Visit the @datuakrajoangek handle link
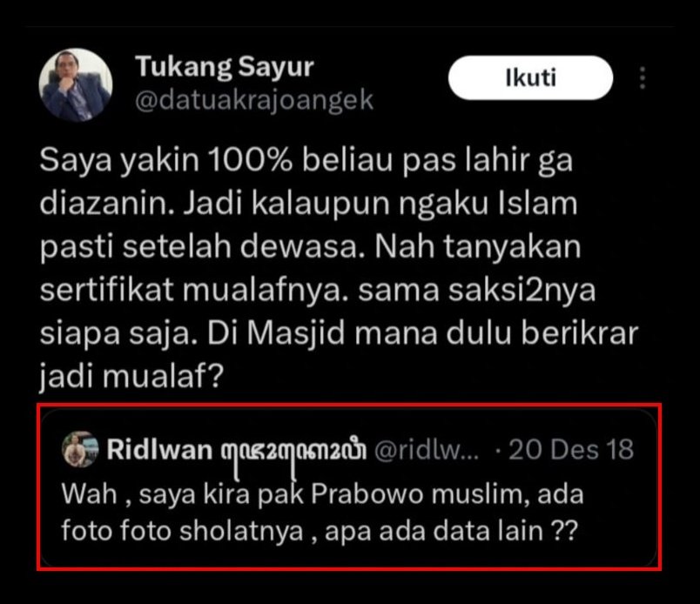This screenshot has height=604, width=700. 254,100
